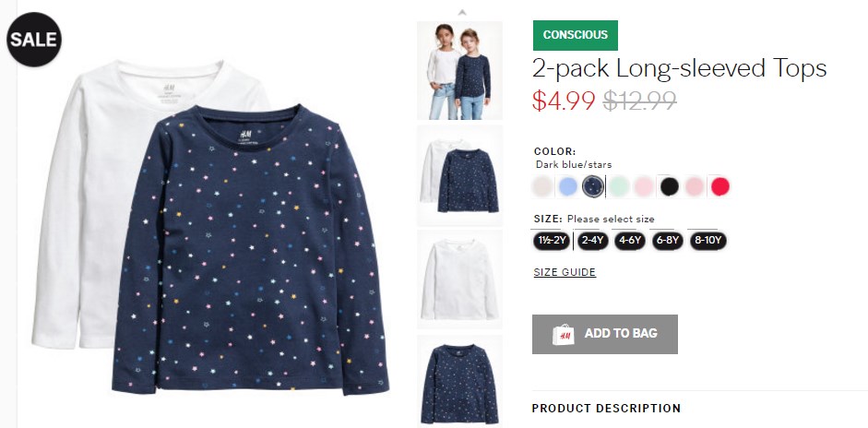This screenshot has width=868, height=428.
Task: Select size 6-8Y
Action: pos(668,241)
